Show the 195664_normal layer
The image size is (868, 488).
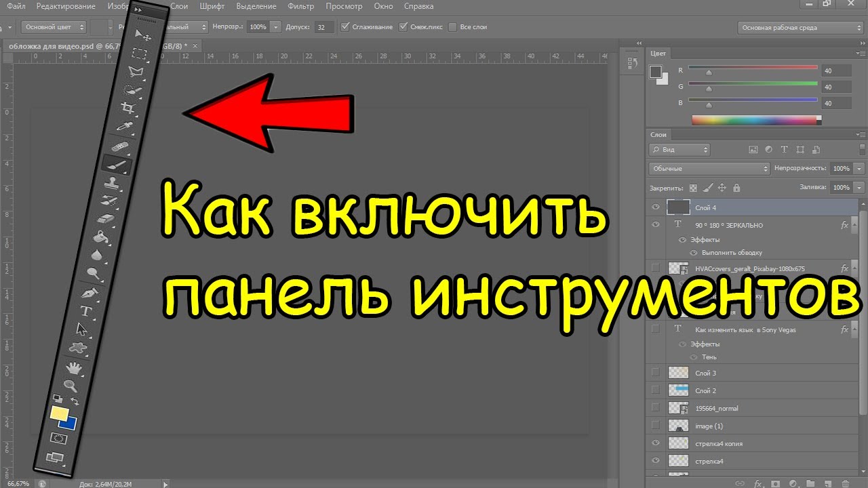655,408
